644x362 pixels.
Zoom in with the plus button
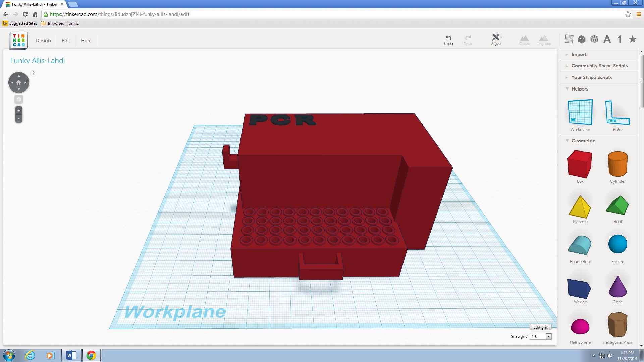19,110
